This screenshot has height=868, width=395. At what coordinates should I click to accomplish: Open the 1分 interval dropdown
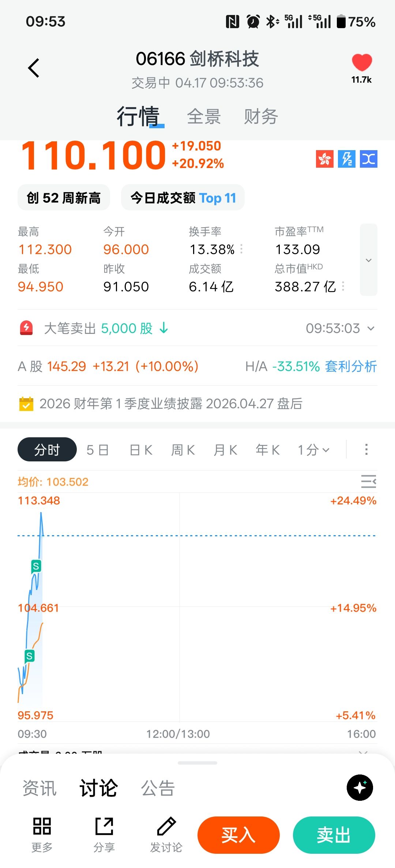[313, 450]
